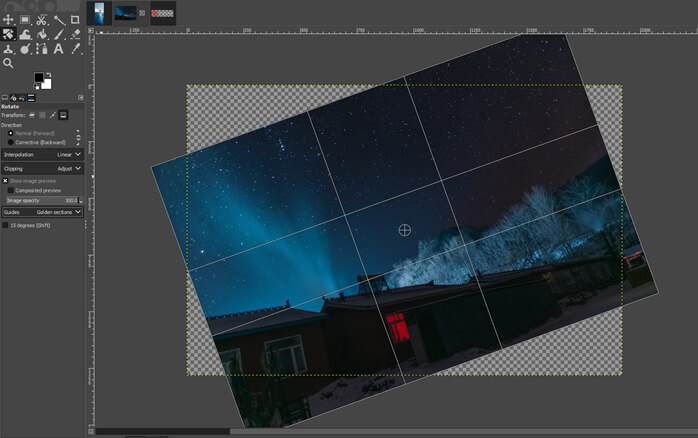Image resolution: width=698 pixels, height=438 pixels.
Task: Swap foreground and background colors arrow
Action: [x=48, y=75]
